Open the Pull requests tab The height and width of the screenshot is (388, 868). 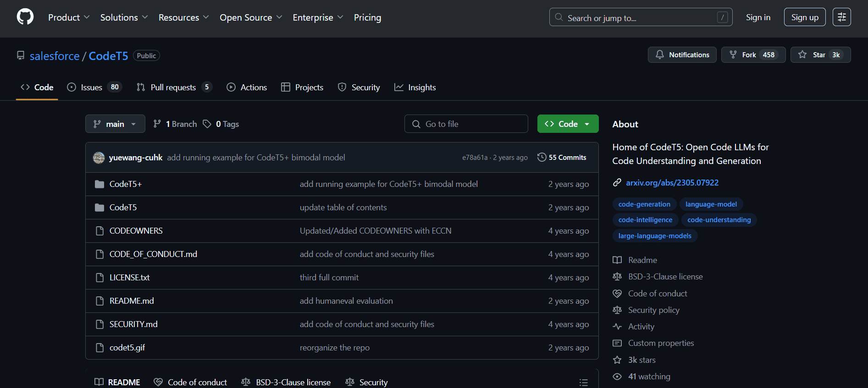coord(173,87)
